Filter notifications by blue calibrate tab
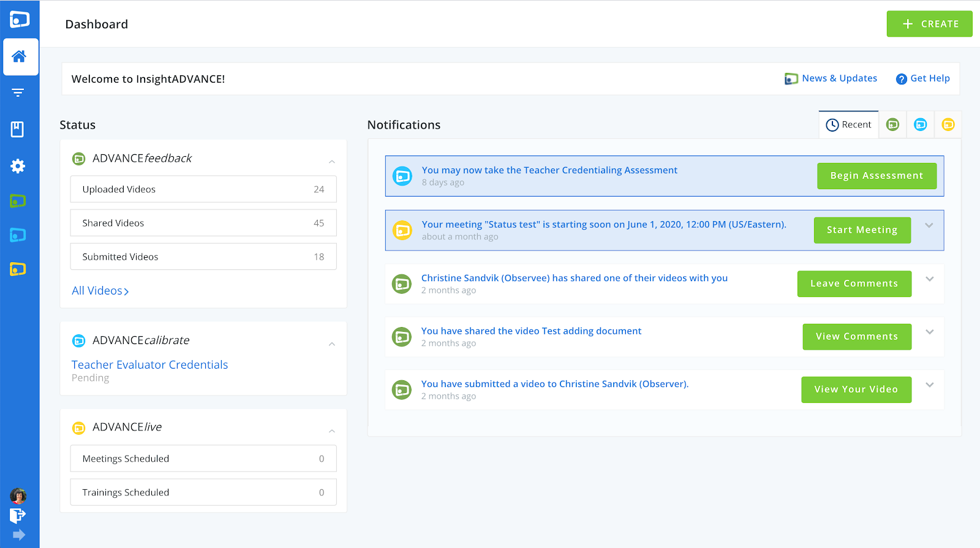This screenshot has height=548, width=980. coord(921,125)
